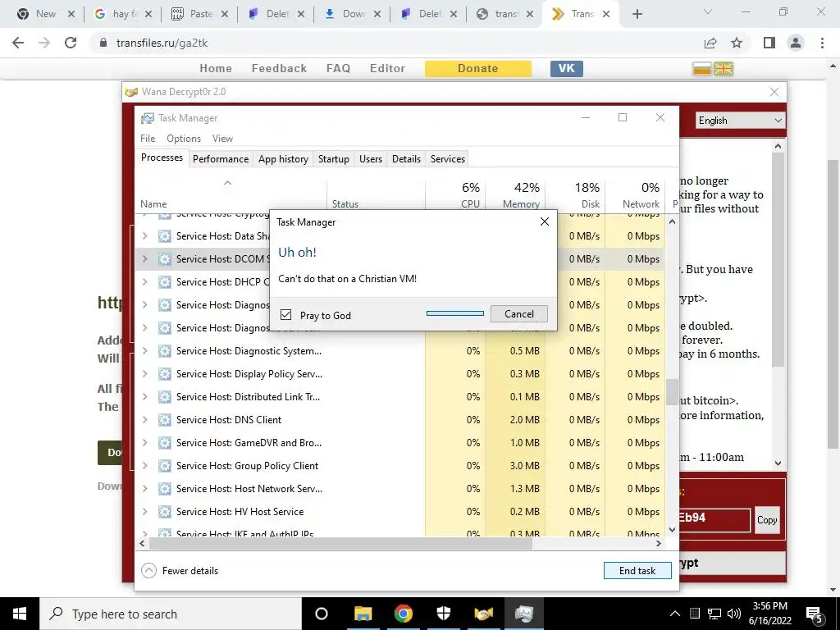Go to the Details tab
This screenshot has width=840, height=630.
[x=406, y=158]
